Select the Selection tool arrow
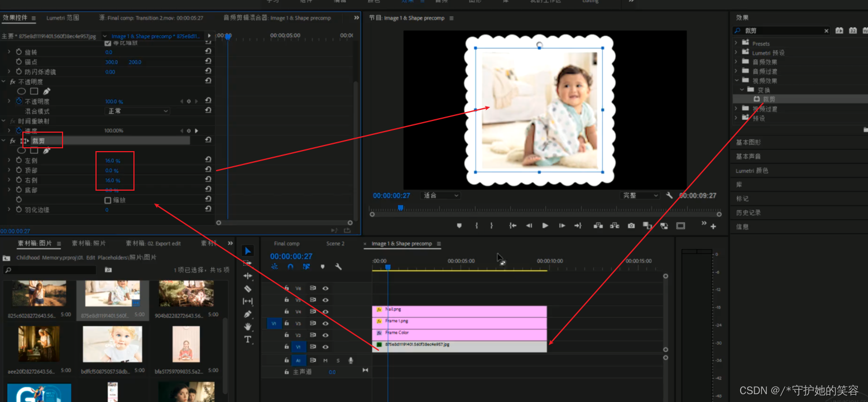The height and width of the screenshot is (402, 868). (248, 251)
